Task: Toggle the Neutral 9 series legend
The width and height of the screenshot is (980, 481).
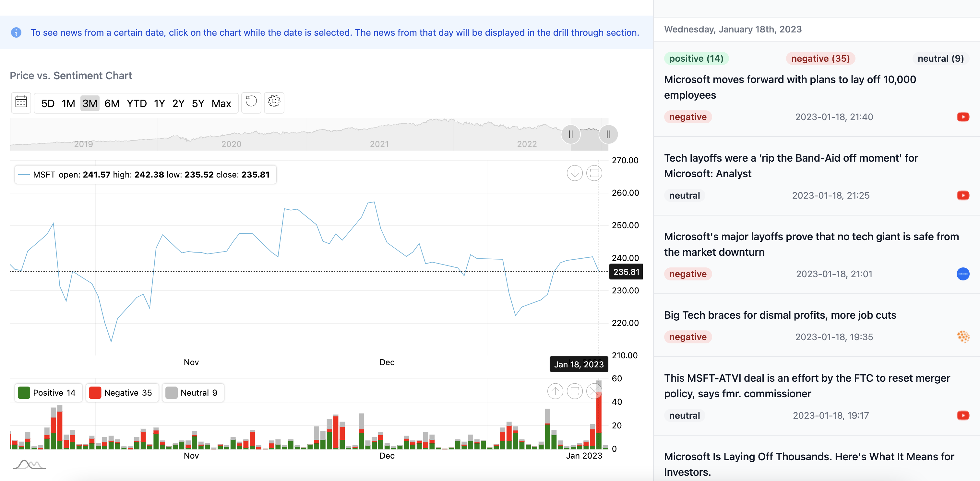Action: 193,393
